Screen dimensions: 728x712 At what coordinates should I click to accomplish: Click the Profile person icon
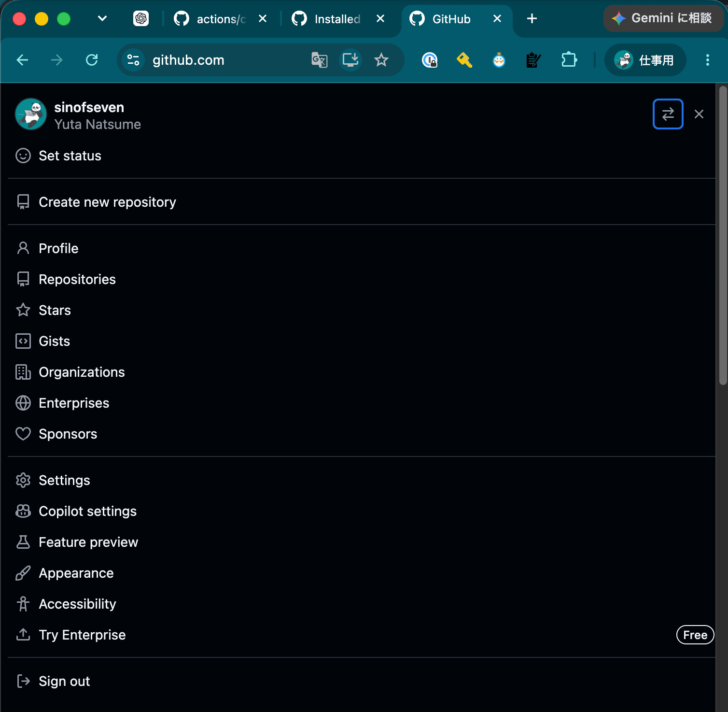click(x=23, y=248)
